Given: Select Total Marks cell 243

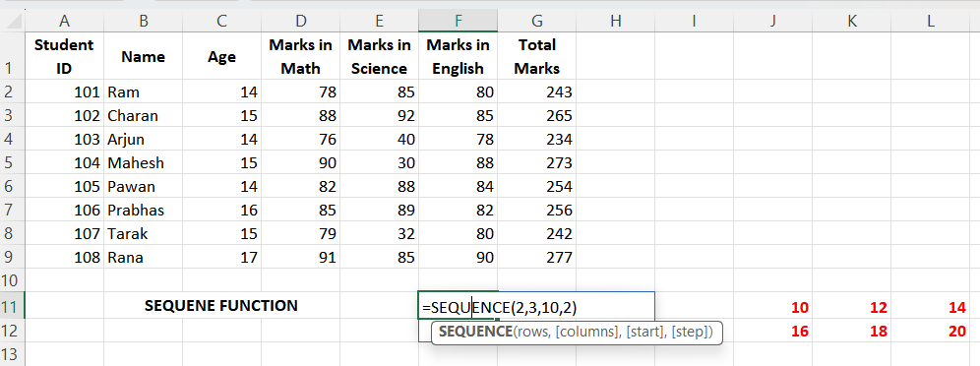Looking at the screenshot, I should pos(537,91).
